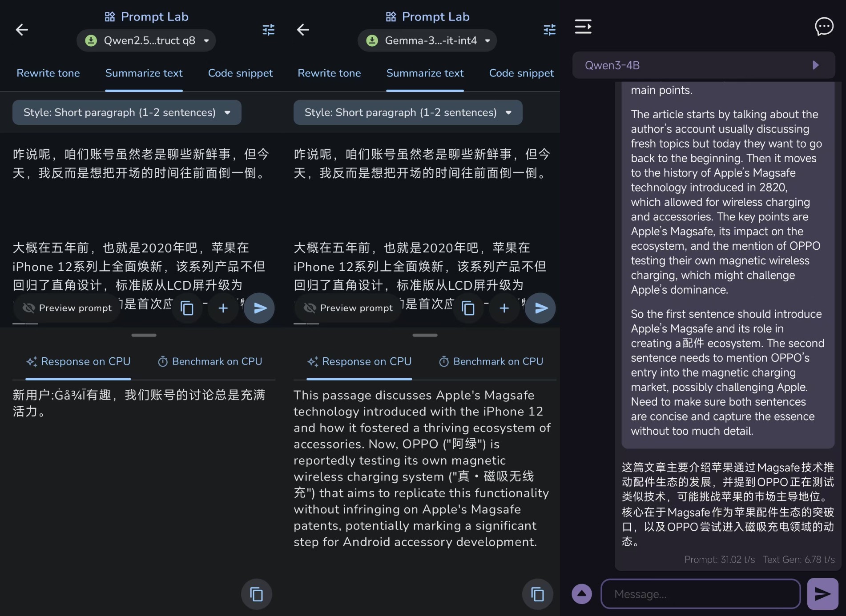The image size is (846, 616).
Task: Expand the purple up-arrow button beside Message
Action: pyautogui.click(x=582, y=594)
